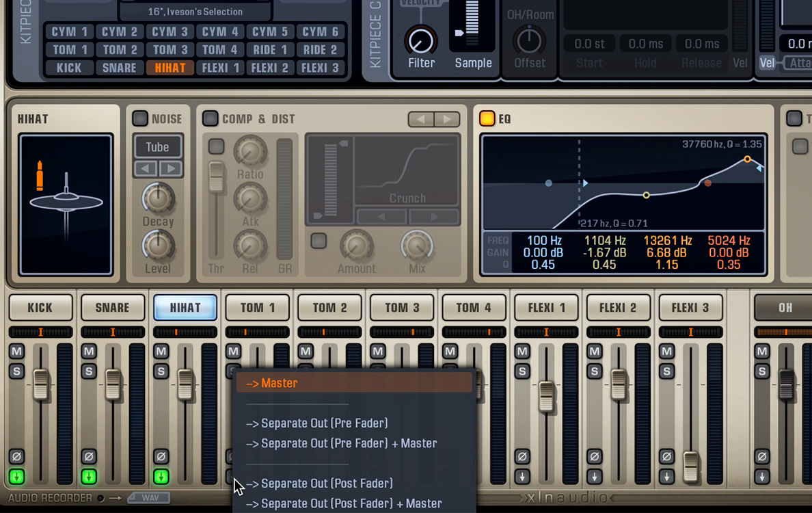Select the KICK kitpiece slot

pyautogui.click(x=69, y=68)
